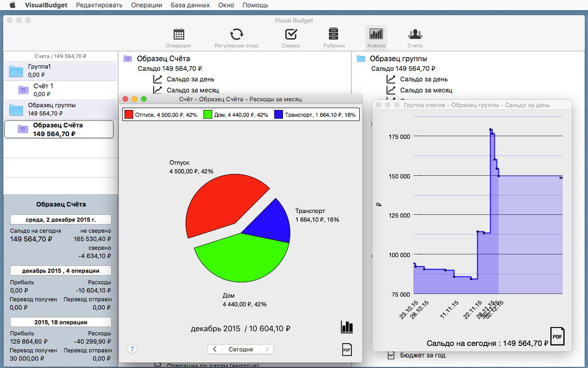
Task: Open the Apple menu
Action: (x=12, y=5)
